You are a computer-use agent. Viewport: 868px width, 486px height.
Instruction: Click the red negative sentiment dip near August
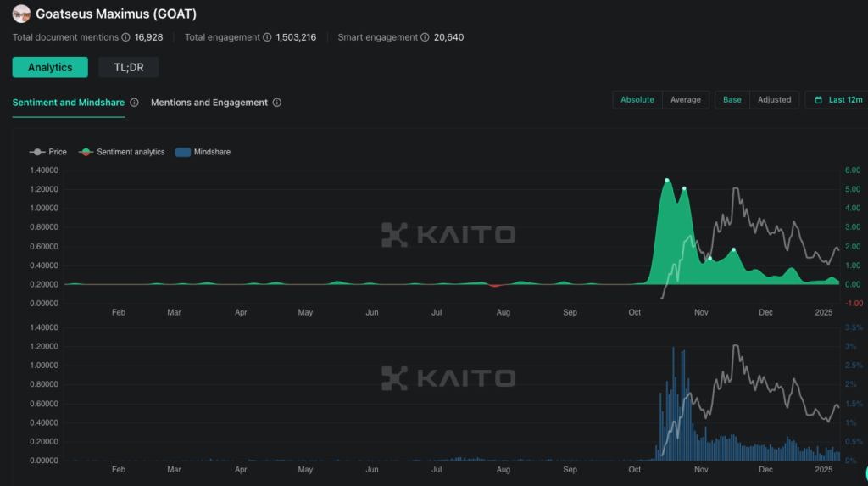point(495,285)
